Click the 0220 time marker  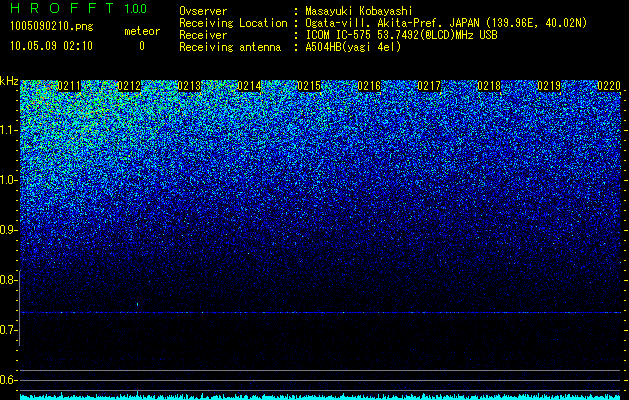click(609, 86)
